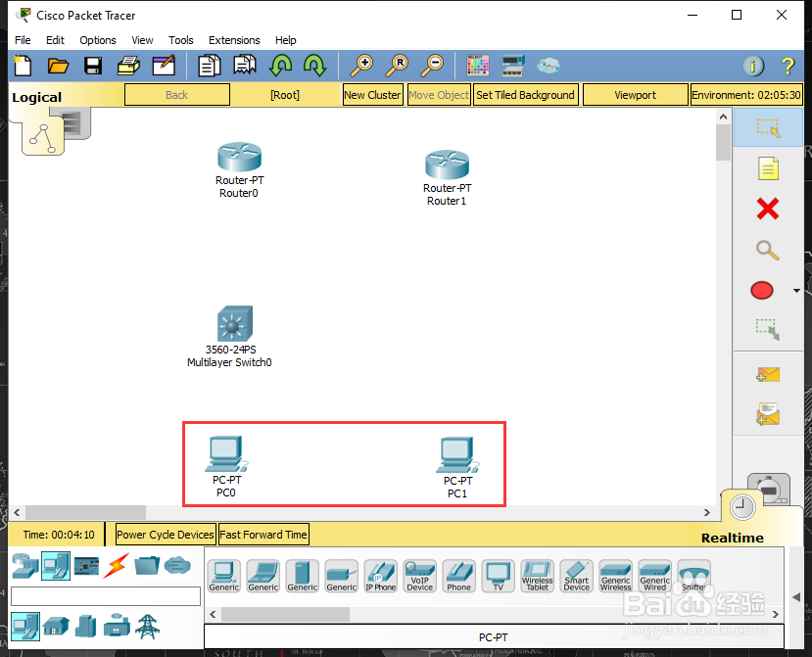This screenshot has width=812, height=657.
Task: Open the Edit menu
Action: (x=55, y=40)
